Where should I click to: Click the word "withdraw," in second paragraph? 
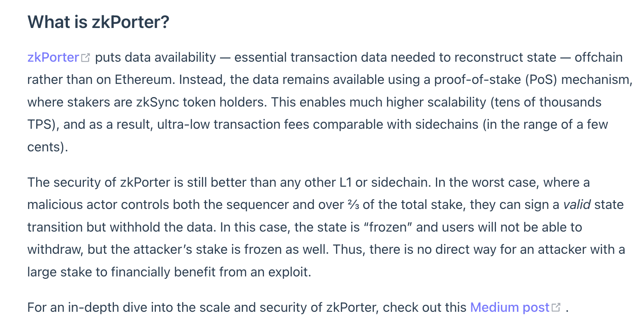pyautogui.click(x=55, y=249)
